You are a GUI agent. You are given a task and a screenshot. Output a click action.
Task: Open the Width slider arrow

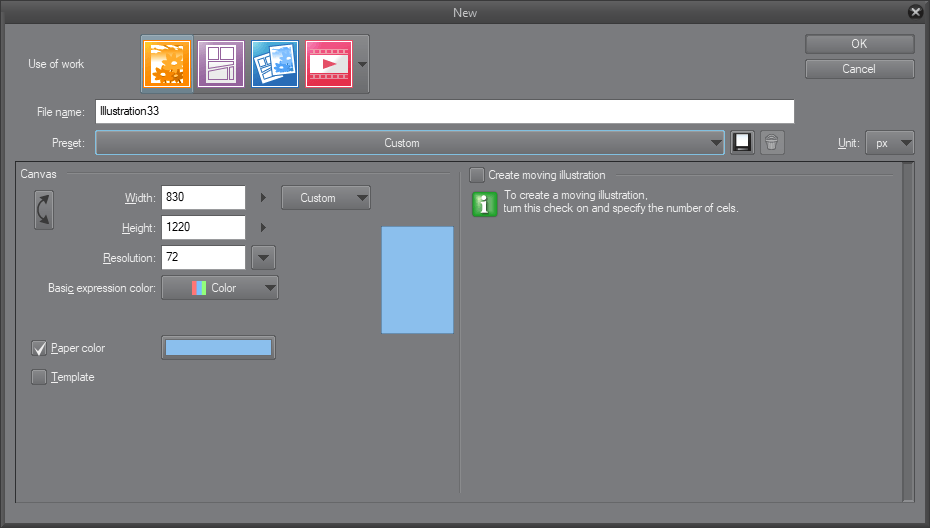tap(263, 198)
